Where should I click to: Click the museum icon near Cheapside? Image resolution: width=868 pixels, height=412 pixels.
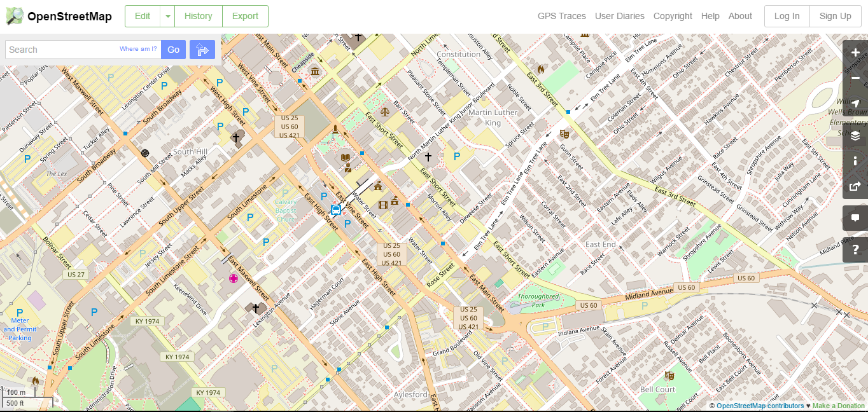(x=315, y=70)
